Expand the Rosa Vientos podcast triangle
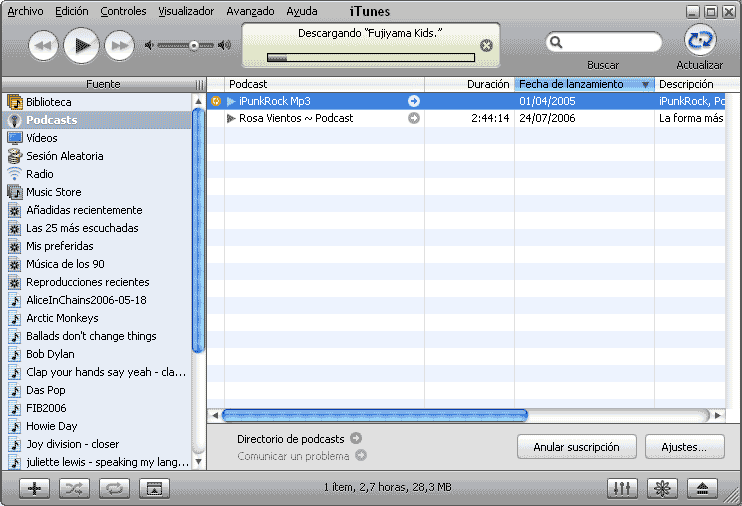The height and width of the screenshot is (506, 742). click(231, 118)
